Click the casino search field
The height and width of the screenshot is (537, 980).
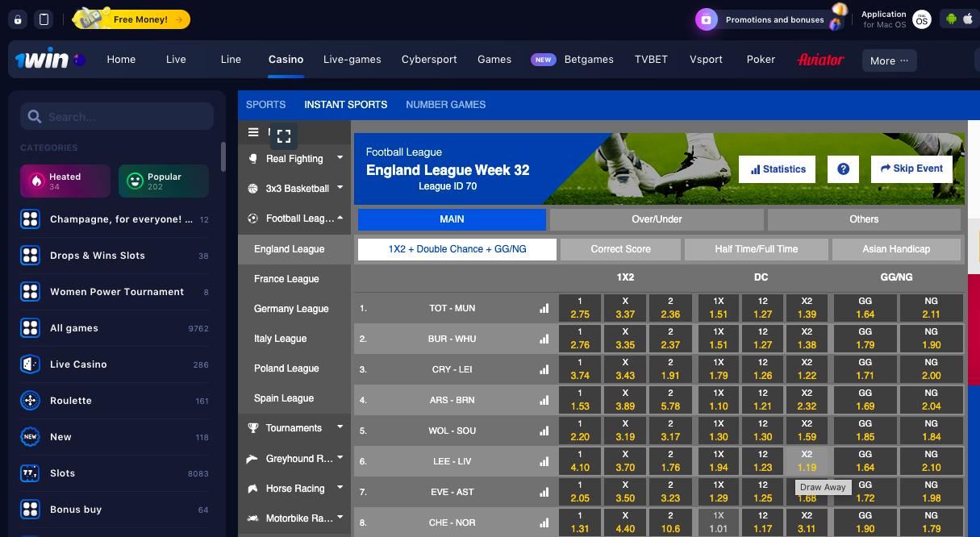117,117
